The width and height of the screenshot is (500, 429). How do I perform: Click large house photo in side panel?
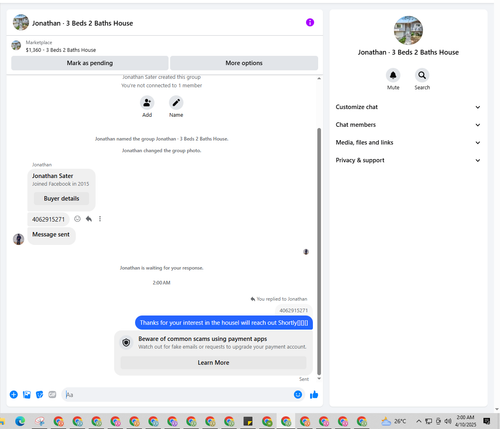(408, 30)
